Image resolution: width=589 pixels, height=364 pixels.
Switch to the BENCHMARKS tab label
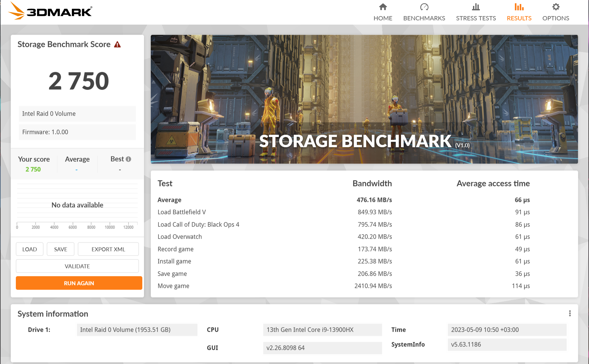424,18
